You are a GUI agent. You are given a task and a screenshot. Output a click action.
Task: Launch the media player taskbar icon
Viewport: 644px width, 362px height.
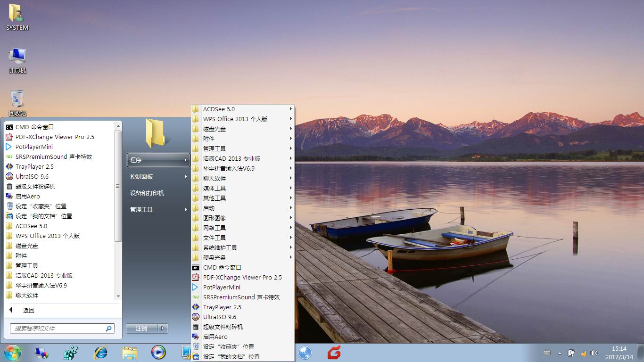(x=158, y=352)
